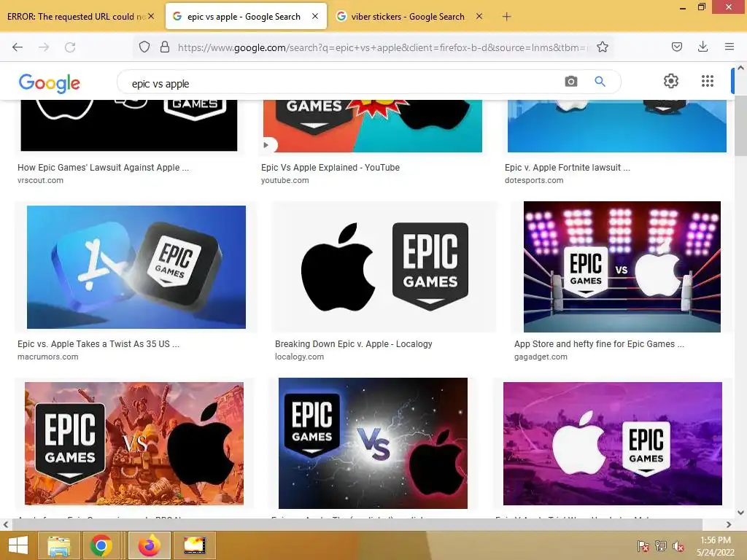747x560 pixels.
Task: Open the dotesports blue thumbnail
Action: pyautogui.click(x=617, y=126)
